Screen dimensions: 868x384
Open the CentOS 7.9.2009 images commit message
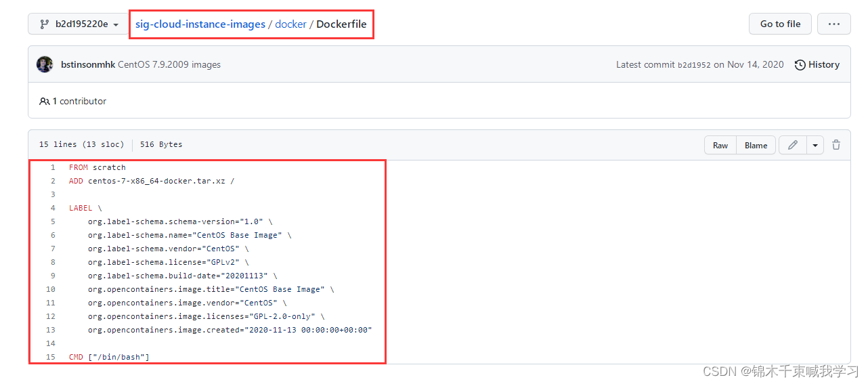[x=169, y=65]
